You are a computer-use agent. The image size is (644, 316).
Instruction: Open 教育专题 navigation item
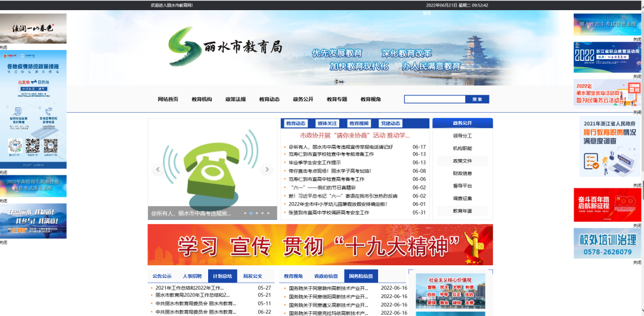point(337,99)
